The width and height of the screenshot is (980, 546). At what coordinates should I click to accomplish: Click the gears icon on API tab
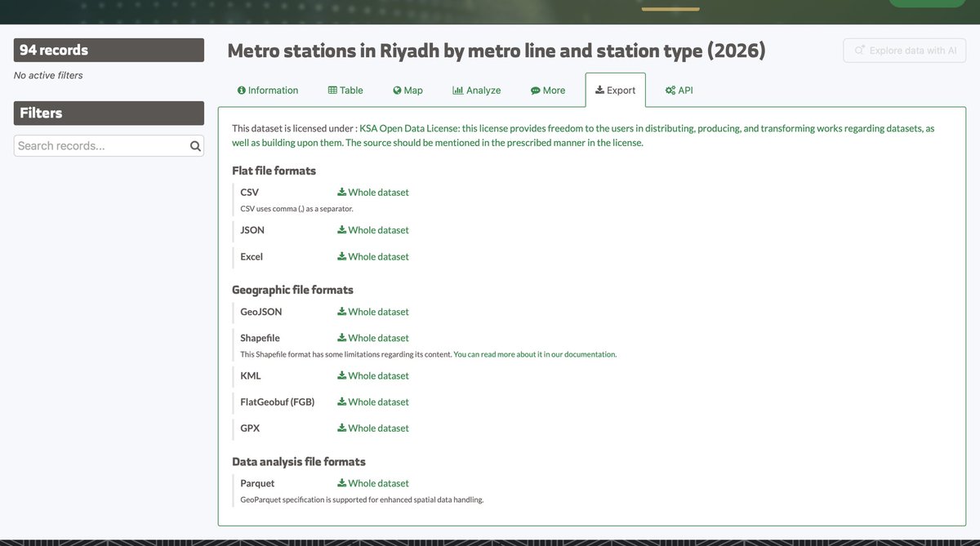(x=670, y=91)
